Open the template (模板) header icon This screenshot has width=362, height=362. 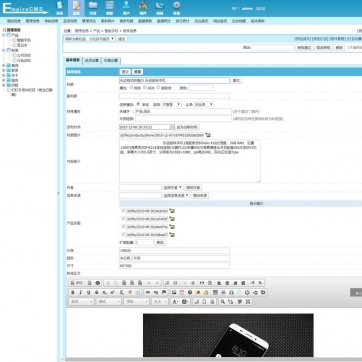coord(110,8)
